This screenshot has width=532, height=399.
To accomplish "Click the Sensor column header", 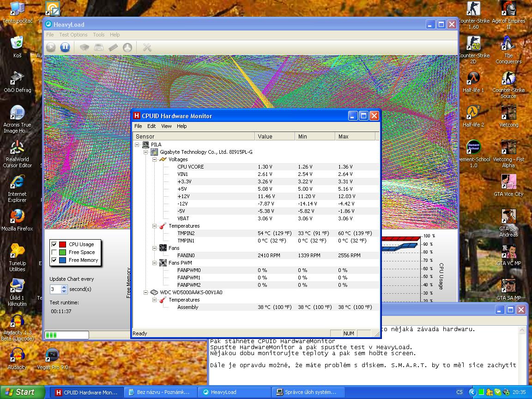I will [x=193, y=136].
